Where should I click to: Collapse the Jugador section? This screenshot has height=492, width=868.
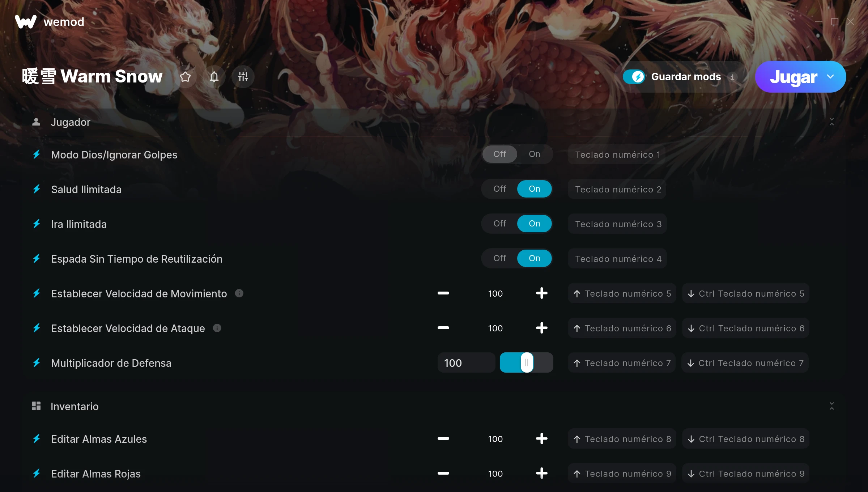point(831,122)
